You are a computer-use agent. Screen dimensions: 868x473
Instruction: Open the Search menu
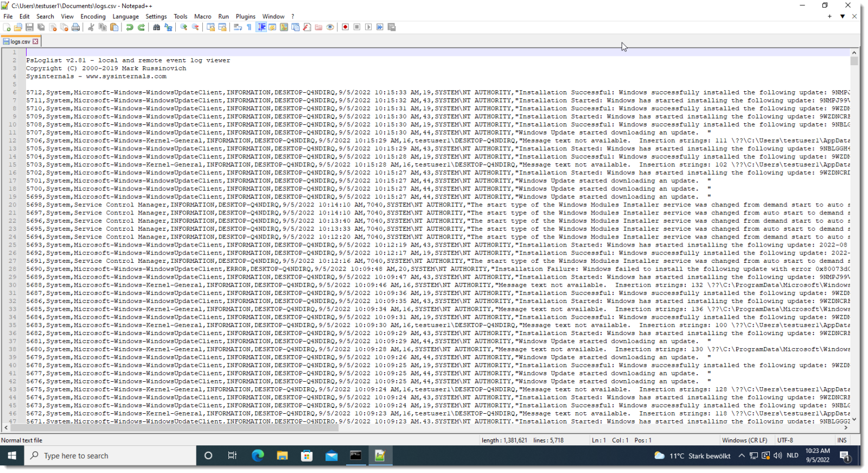[45, 16]
